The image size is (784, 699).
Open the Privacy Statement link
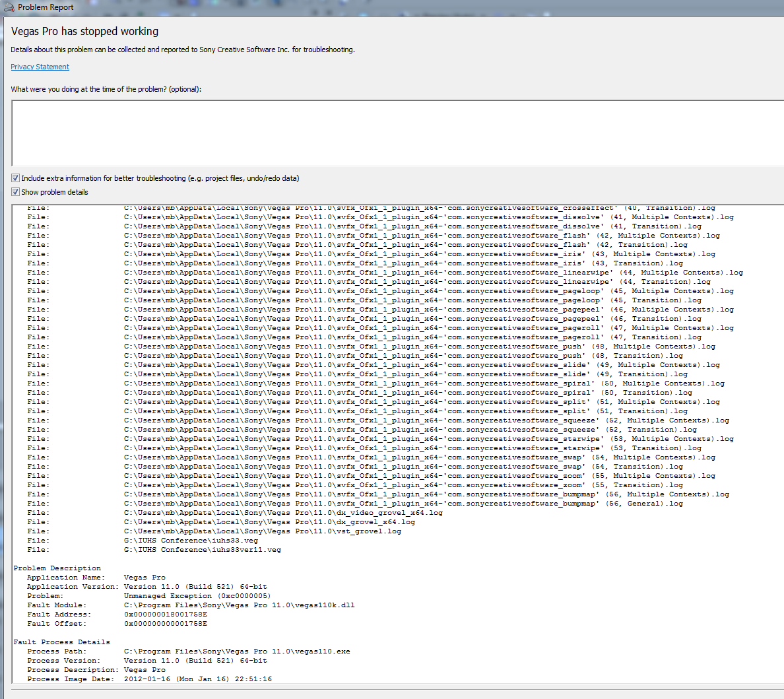point(40,67)
